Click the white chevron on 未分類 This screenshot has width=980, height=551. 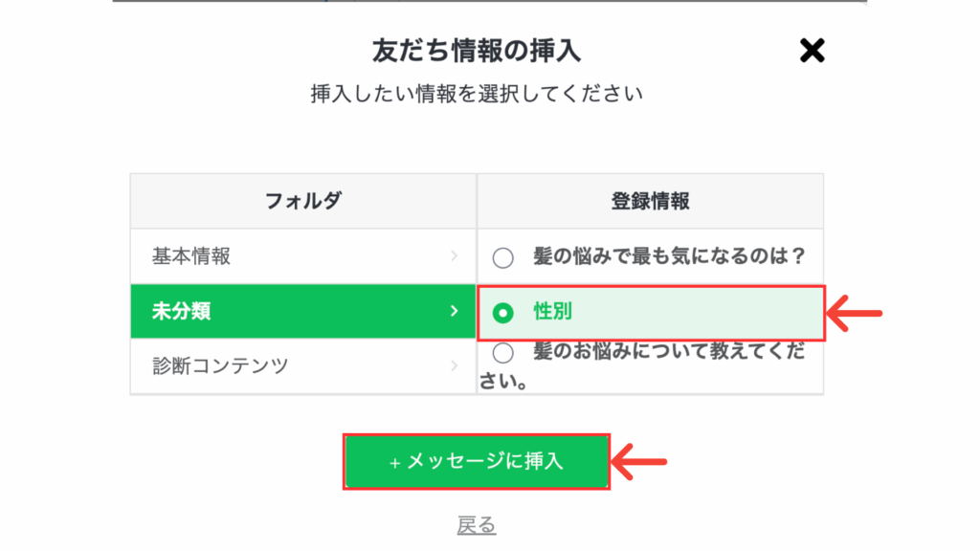(455, 311)
